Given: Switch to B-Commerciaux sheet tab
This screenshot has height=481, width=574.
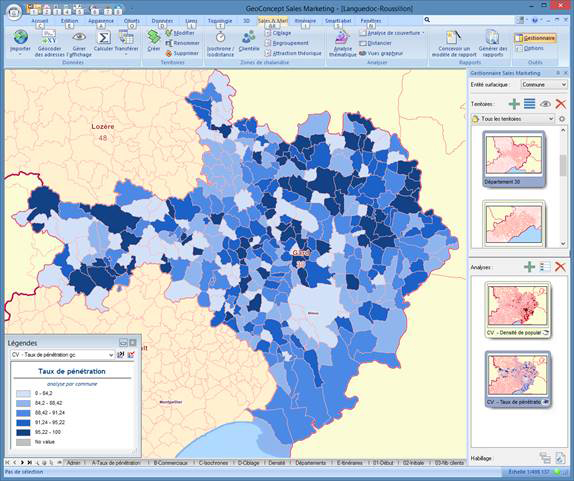Looking at the screenshot, I should pyautogui.click(x=170, y=463).
